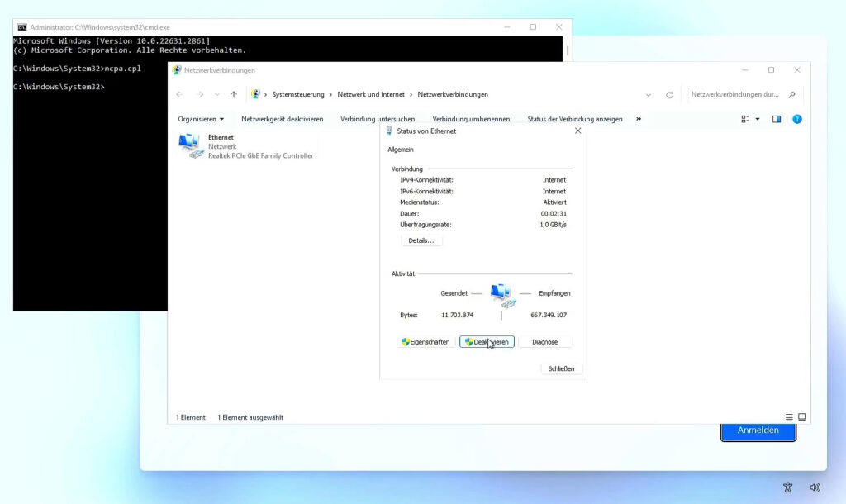846x504 pixels.
Task: Open the Organisieren dropdown menu
Action: point(201,119)
